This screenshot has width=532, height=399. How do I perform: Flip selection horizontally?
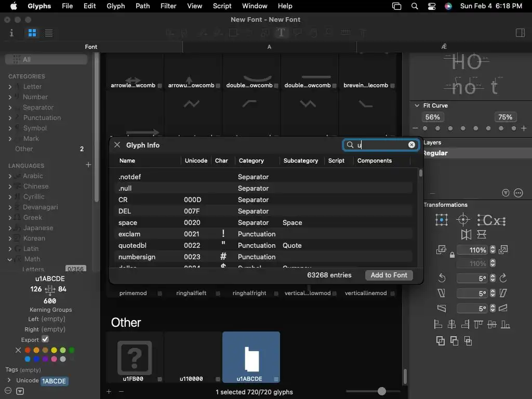tap(466, 234)
